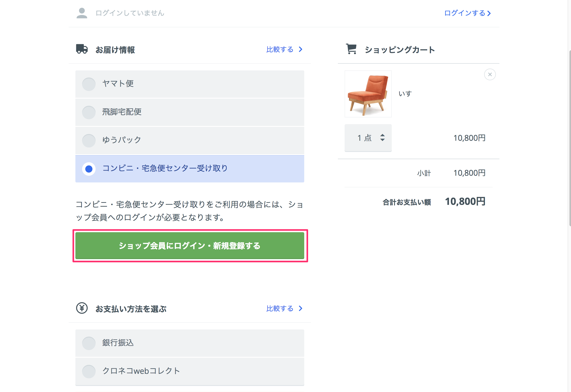Click the arrow icon after 比較する in delivery section

(300, 49)
